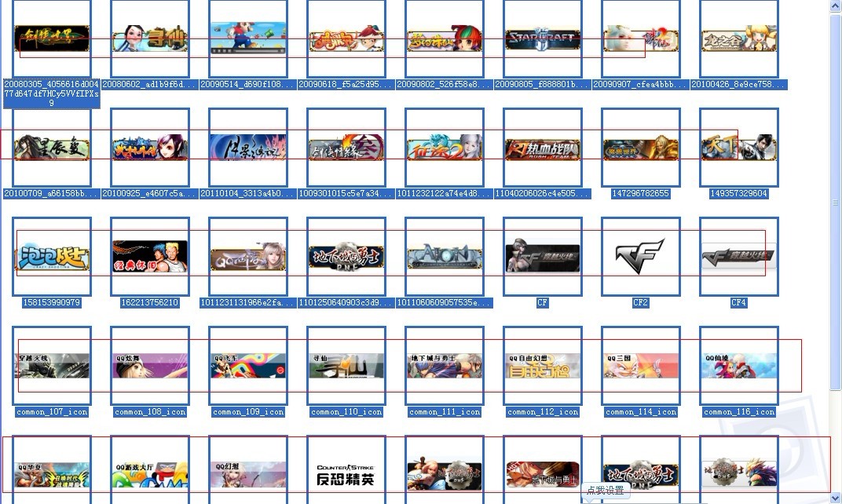Select the 热血战队 Rush Team thumbnail
The height and width of the screenshot is (504, 842).
pos(543,148)
